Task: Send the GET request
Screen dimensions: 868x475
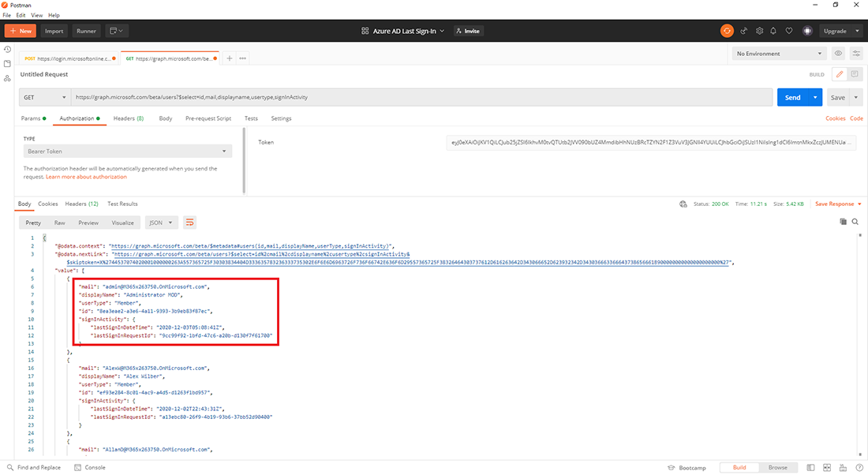Action: tap(793, 97)
